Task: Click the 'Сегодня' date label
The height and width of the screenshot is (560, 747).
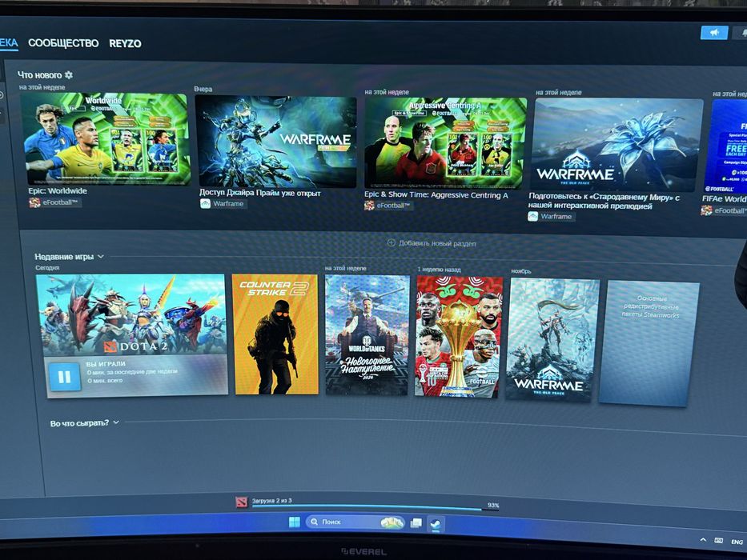Action: click(x=47, y=268)
